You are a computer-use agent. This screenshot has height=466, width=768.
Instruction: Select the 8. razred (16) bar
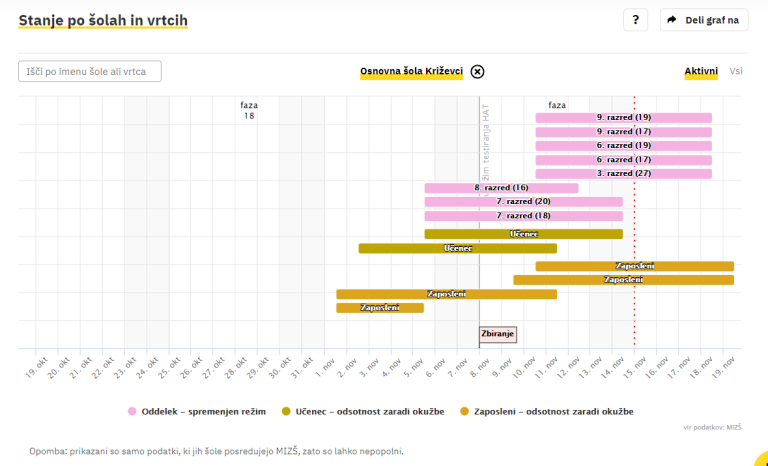(x=501, y=188)
